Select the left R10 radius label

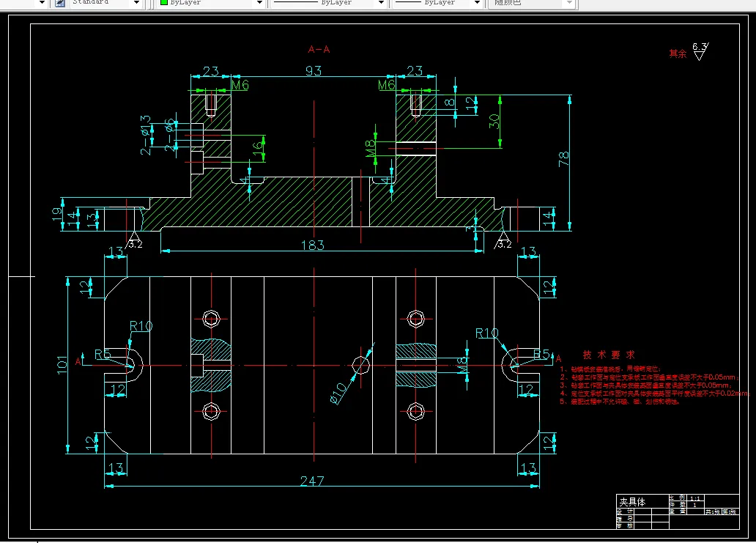point(141,327)
